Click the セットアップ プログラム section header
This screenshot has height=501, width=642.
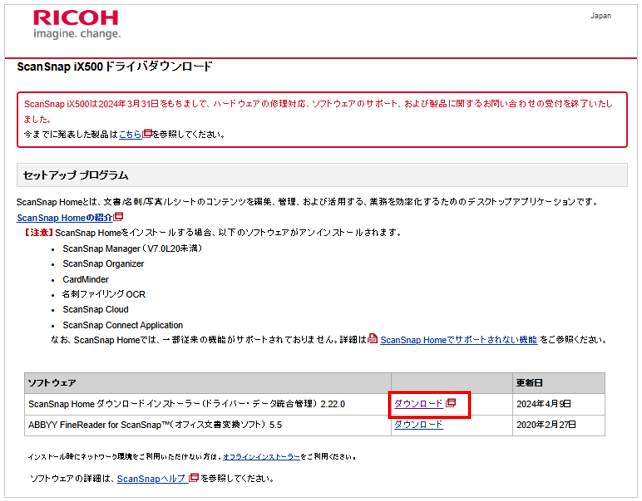coord(322,175)
